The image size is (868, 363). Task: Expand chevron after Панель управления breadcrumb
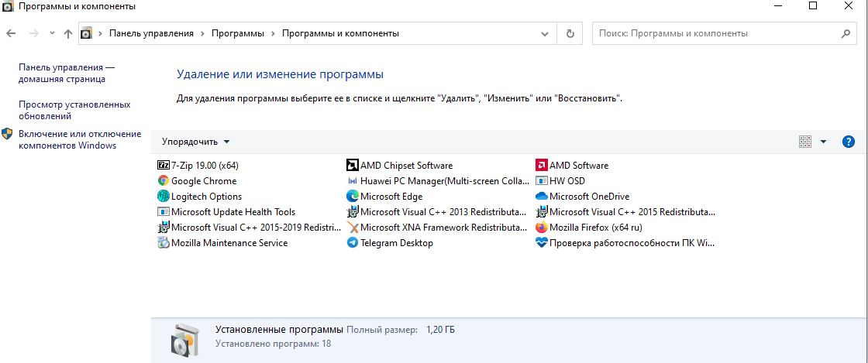(202, 33)
